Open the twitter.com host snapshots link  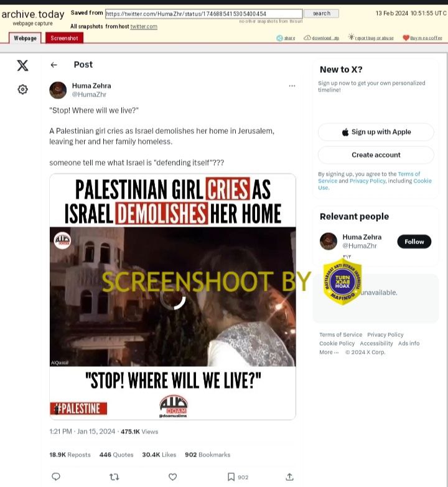click(144, 27)
